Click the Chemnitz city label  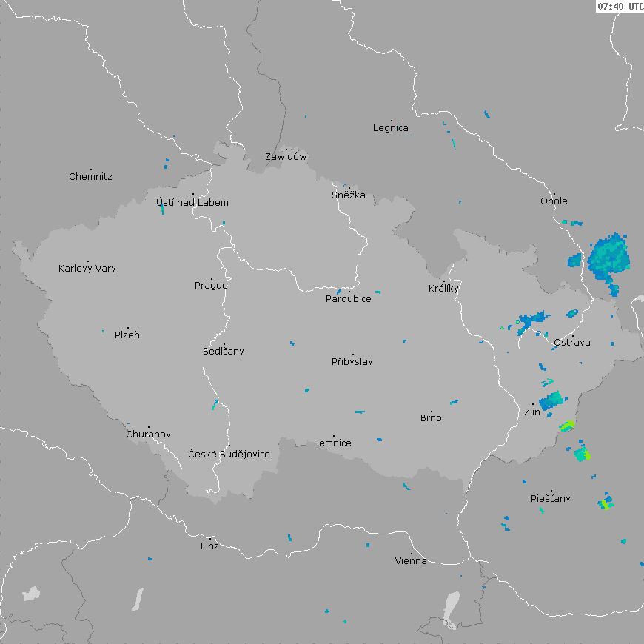pyautogui.click(x=90, y=177)
